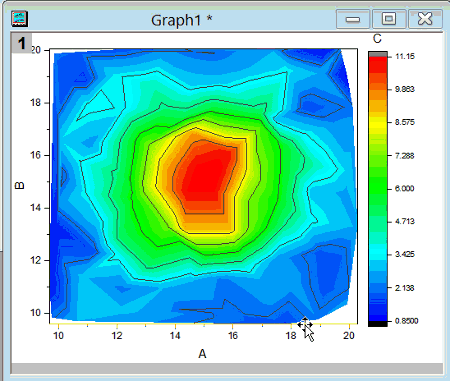The image size is (450, 381).
Task: Click color scale label 0.8500
Action: tap(407, 321)
